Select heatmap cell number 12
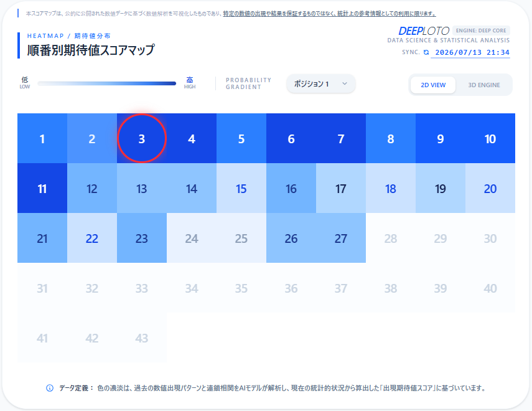 (x=92, y=188)
